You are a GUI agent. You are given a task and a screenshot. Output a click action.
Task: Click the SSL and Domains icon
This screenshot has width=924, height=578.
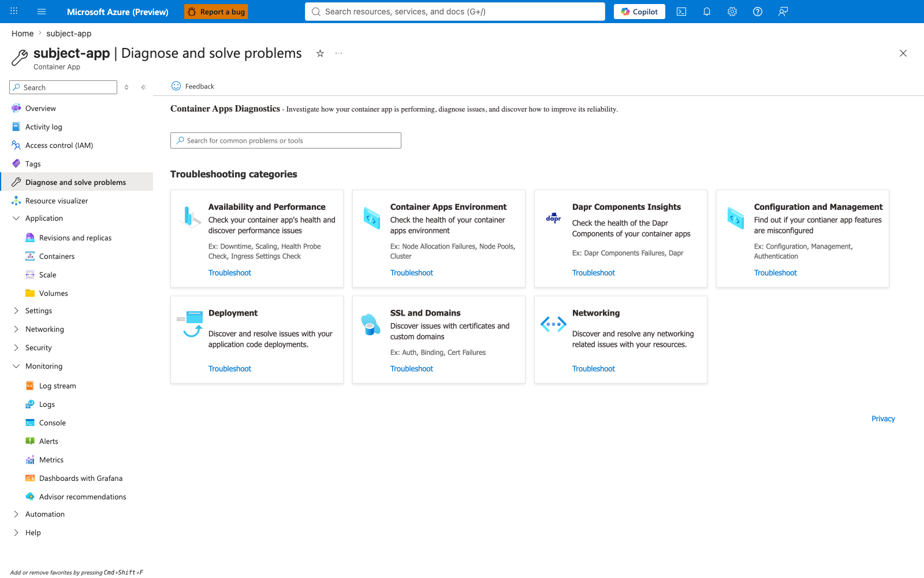pos(371,324)
